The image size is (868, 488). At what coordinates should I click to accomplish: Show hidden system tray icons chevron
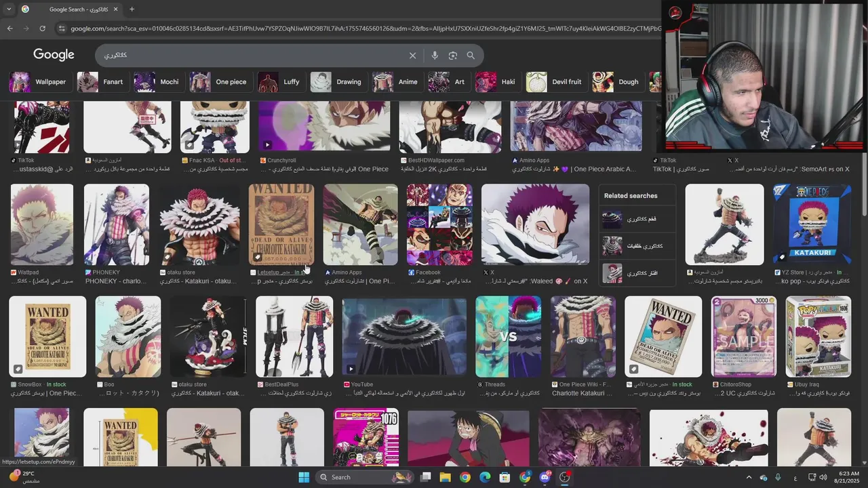(x=749, y=477)
